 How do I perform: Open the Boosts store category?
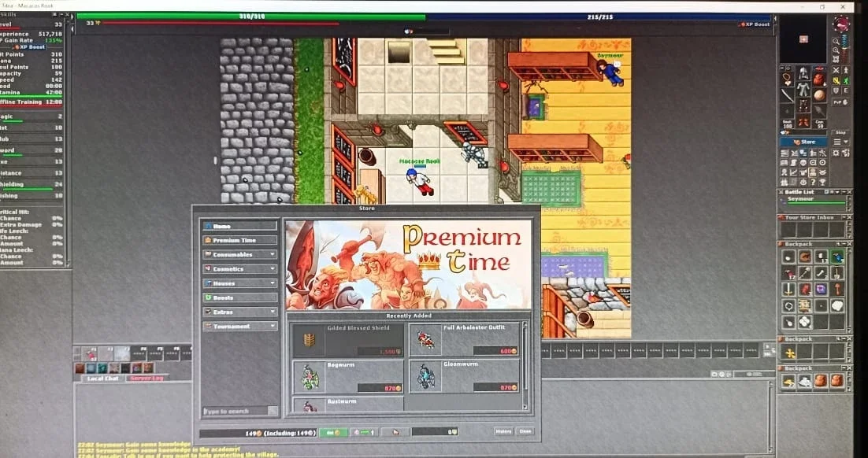point(239,297)
